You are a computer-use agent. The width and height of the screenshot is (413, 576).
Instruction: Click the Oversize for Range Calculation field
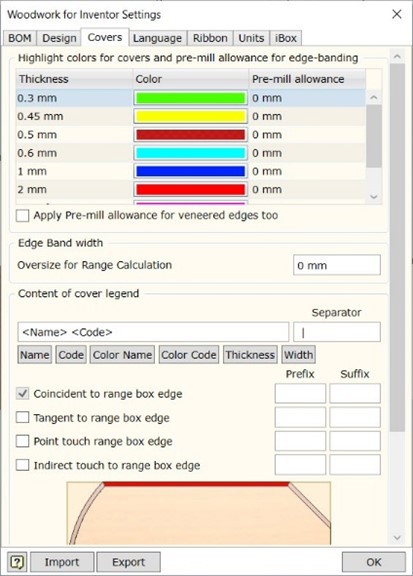[x=337, y=265]
